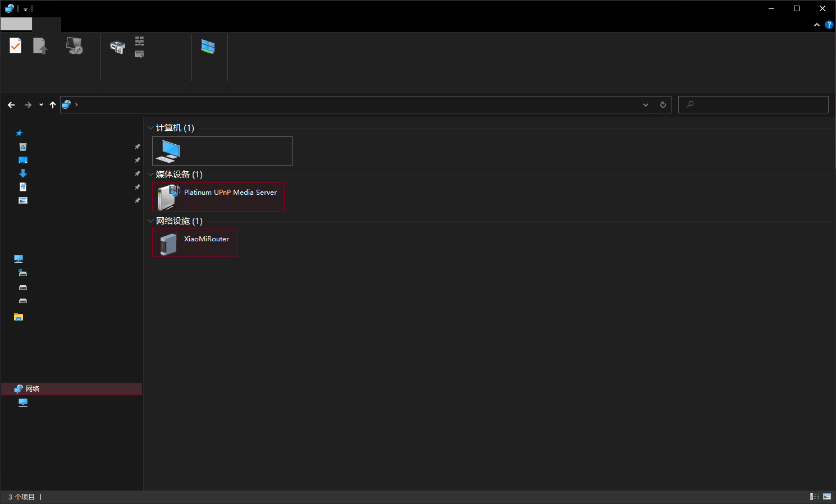Collapse the 媒体设备 (1) group
This screenshot has width=836, height=504.
tap(150, 175)
